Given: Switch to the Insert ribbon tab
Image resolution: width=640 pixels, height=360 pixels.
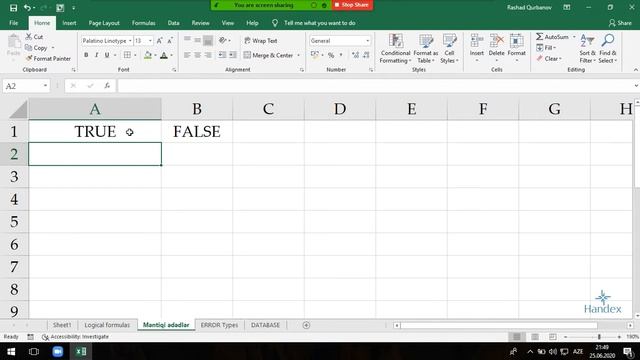Looking at the screenshot, I should (x=69, y=23).
